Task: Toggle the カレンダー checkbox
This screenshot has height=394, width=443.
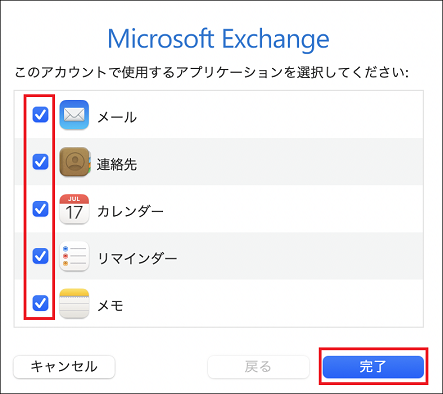Action: tap(40, 209)
